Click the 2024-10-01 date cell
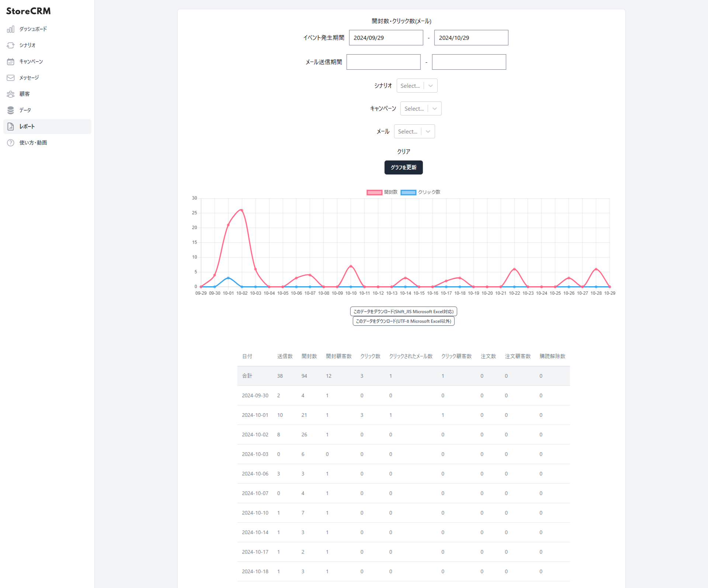Image resolution: width=708 pixels, height=588 pixels. 255,415
